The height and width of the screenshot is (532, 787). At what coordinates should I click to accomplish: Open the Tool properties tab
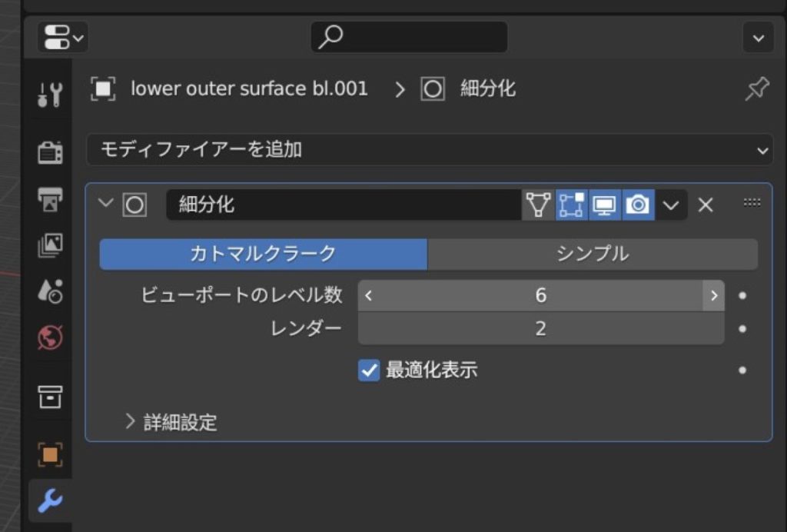[50, 95]
